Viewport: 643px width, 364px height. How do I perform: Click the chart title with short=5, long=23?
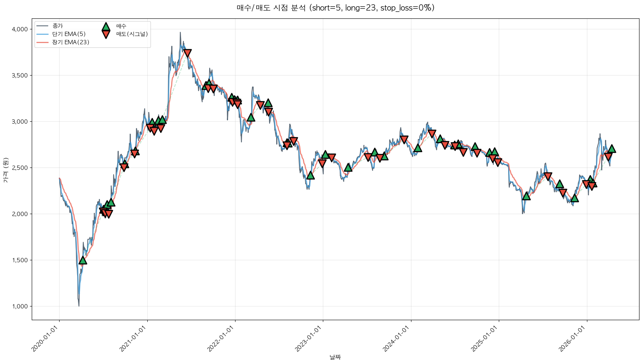tap(335, 8)
